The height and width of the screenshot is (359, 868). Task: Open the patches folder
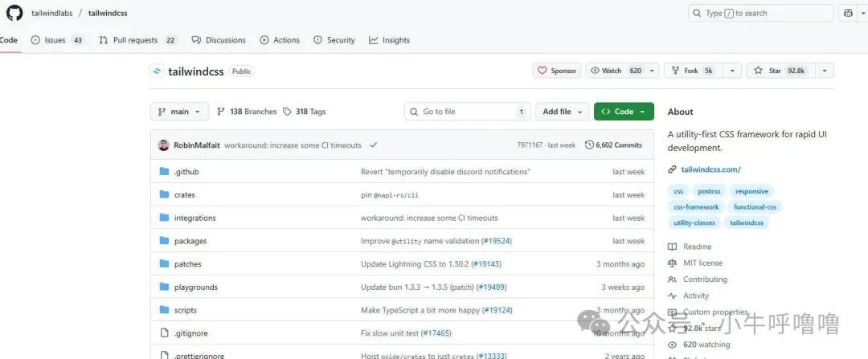[187, 264]
